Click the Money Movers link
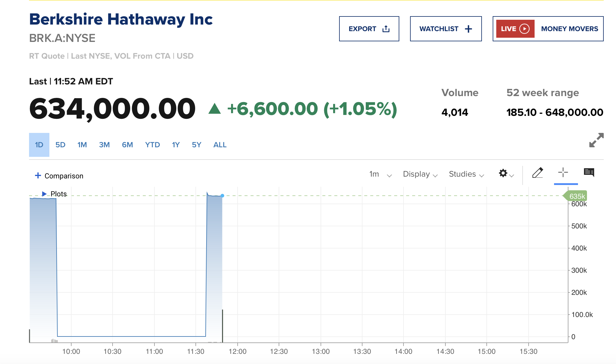The image size is (616, 364). click(x=569, y=29)
